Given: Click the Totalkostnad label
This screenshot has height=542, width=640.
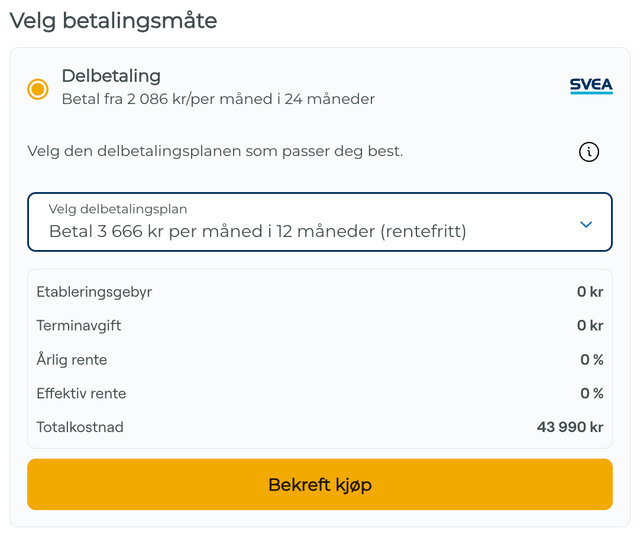Looking at the screenshot, I should tap(80, 427).
